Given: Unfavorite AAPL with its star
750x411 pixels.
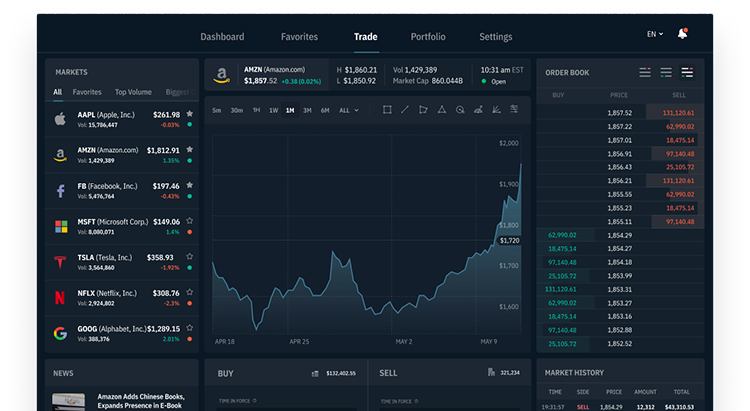Looking at the screenshot, I should (190, 114).
